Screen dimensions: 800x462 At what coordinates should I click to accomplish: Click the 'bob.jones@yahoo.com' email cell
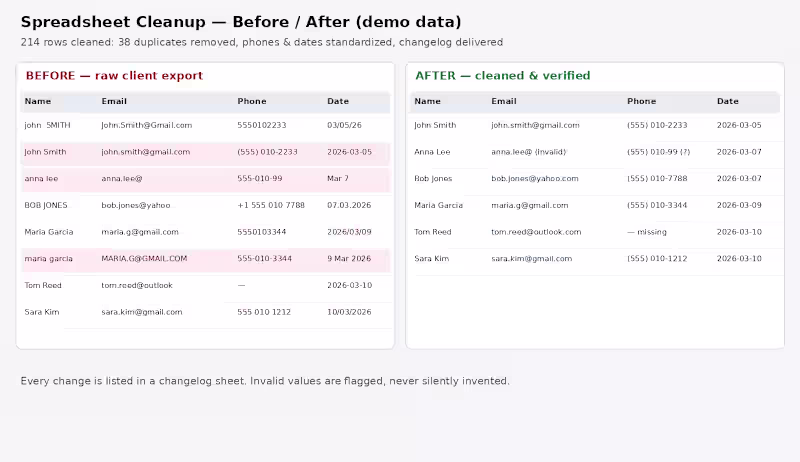[535, 178]
